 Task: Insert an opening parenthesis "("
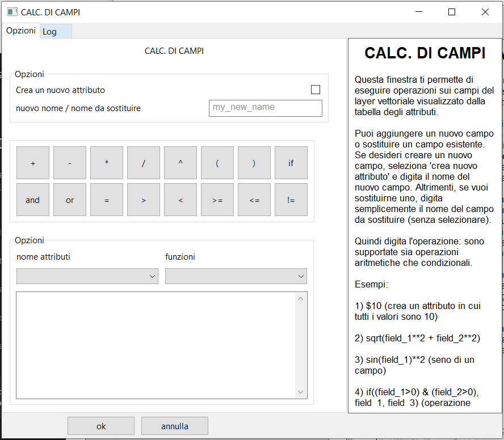point(217,163)
